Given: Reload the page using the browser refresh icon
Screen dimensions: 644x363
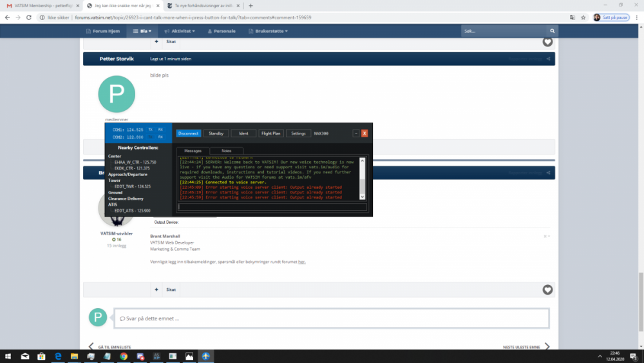Looking at the screenshot, I should click(30, 17).
